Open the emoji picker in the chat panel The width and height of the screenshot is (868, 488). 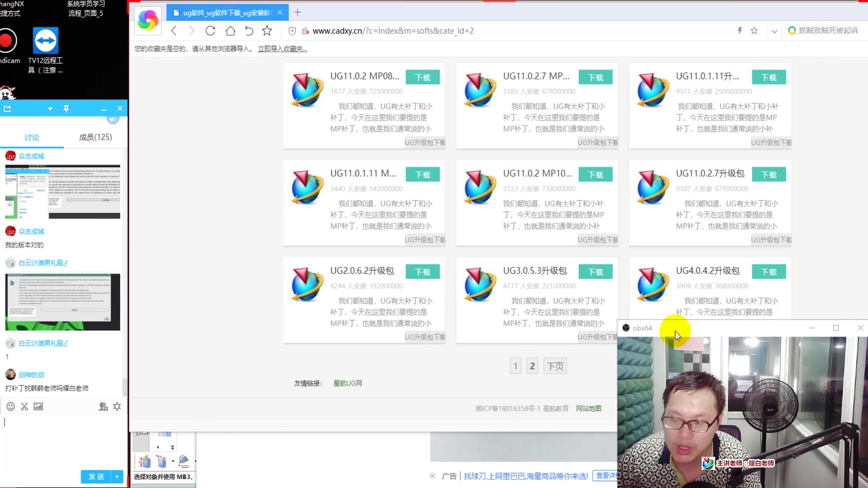[10, 406]
